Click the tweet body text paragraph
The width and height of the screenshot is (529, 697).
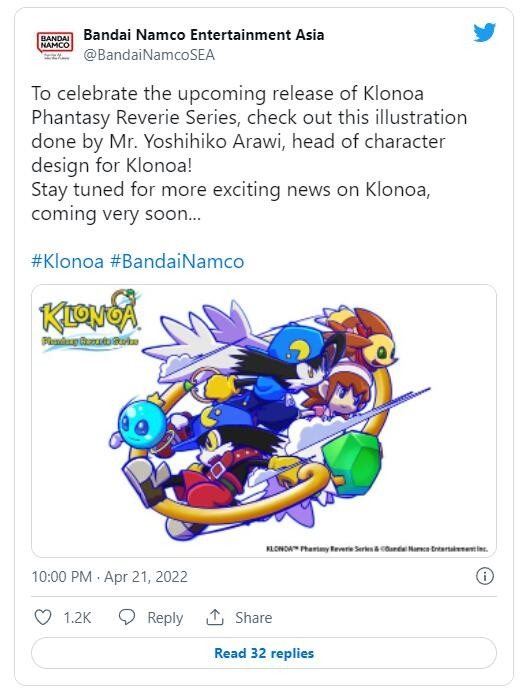pyautogui.click(x=249, y=153)
